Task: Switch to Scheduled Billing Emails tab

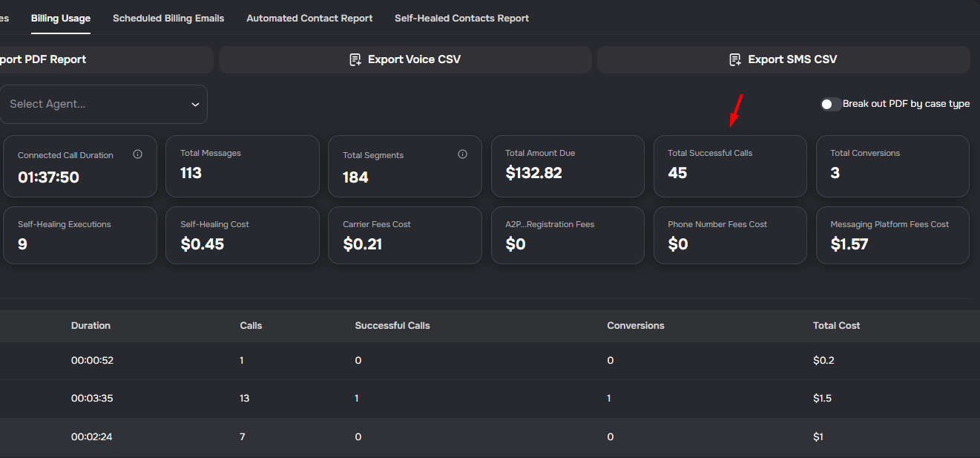Action: coord(168,18)
